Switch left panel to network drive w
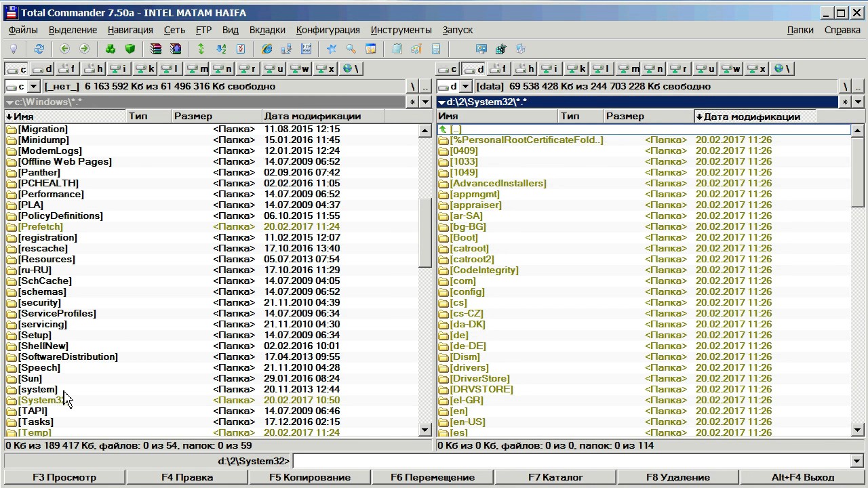The image size is (868, 488). pyautogui.click(x=300, y=68)
